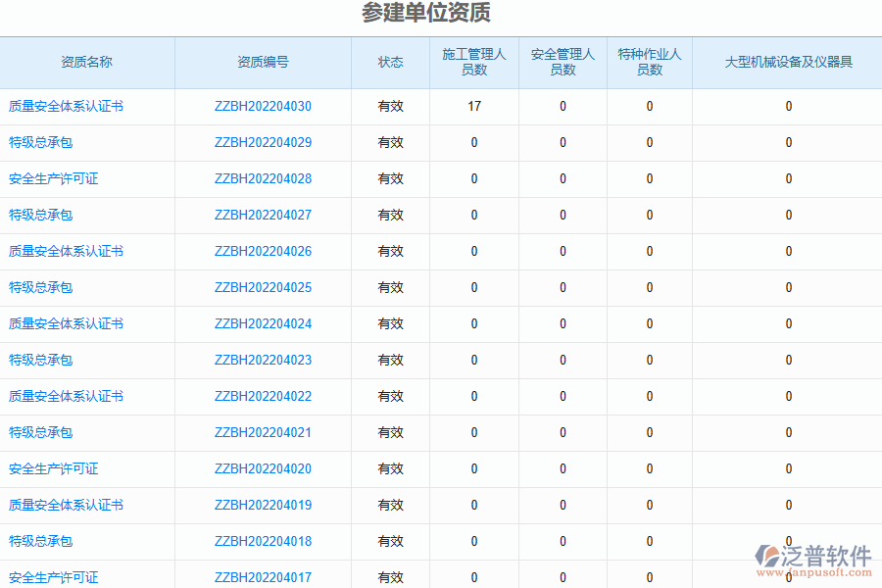This screenshot has width=882, height=588.
Task: Click the 资质编号 column header
Action: coord(263,63)
